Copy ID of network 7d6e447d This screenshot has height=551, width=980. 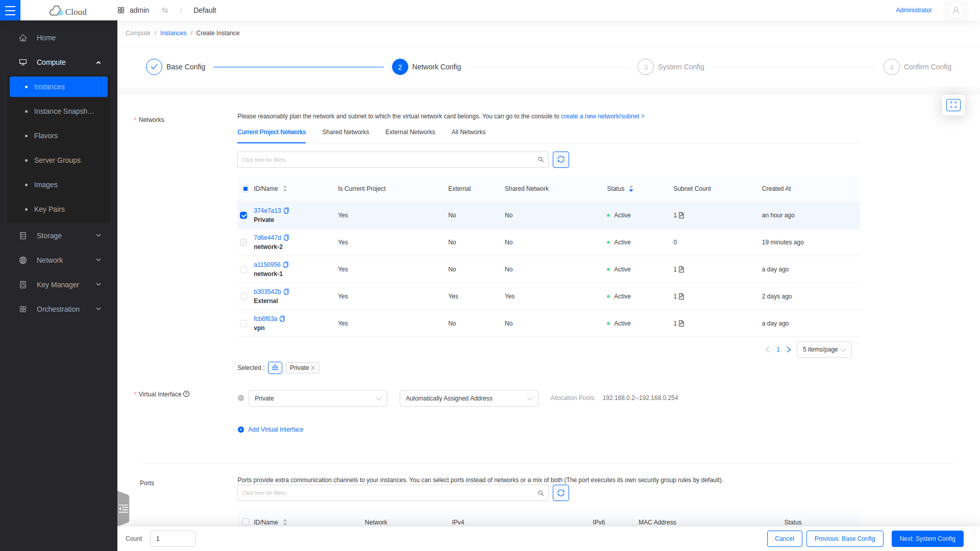286,238
